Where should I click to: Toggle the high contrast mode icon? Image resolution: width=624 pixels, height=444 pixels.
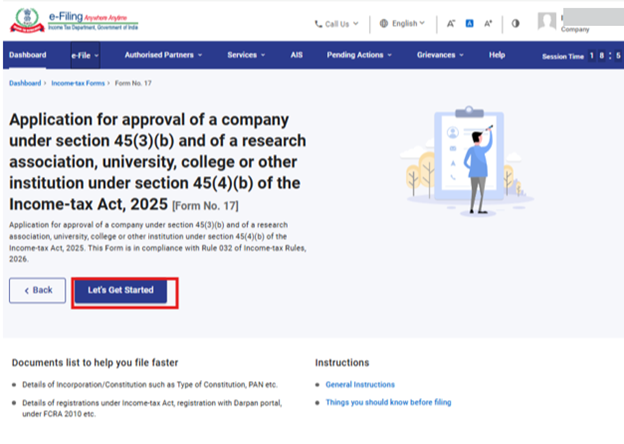516,23
